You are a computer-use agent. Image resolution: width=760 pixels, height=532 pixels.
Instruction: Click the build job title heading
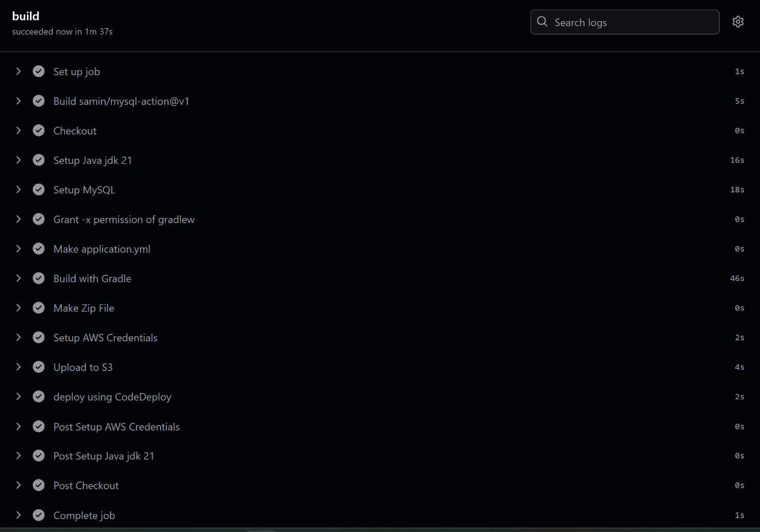coord(26,16)
